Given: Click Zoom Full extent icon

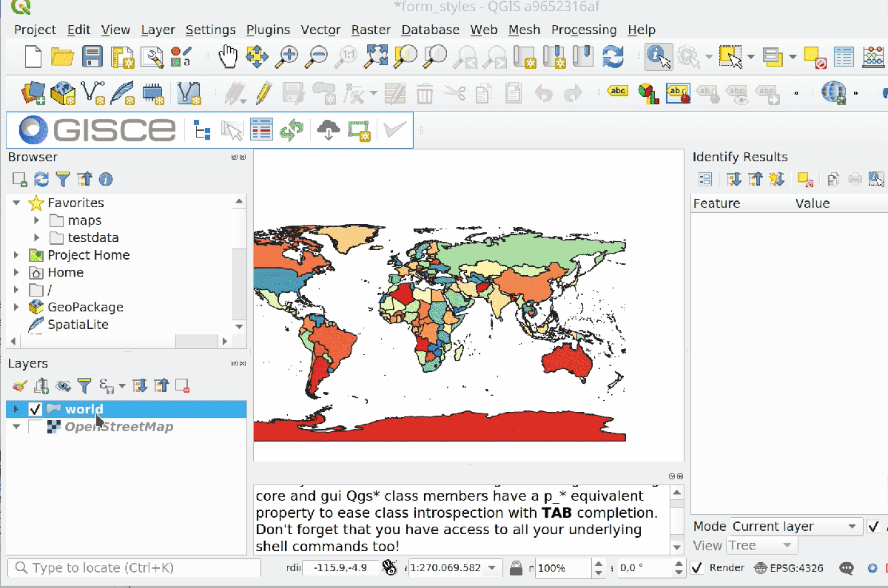Looking at the screenshot, I should coord(377,56).
